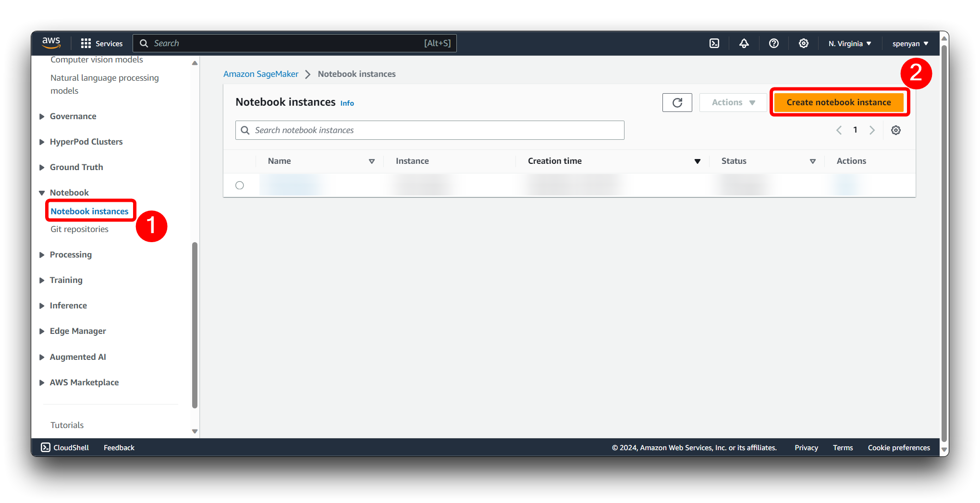Open Natural language processing models
The height and width of the screenshot is (503, 980).
pyautogui.click(x=104, y=84)
